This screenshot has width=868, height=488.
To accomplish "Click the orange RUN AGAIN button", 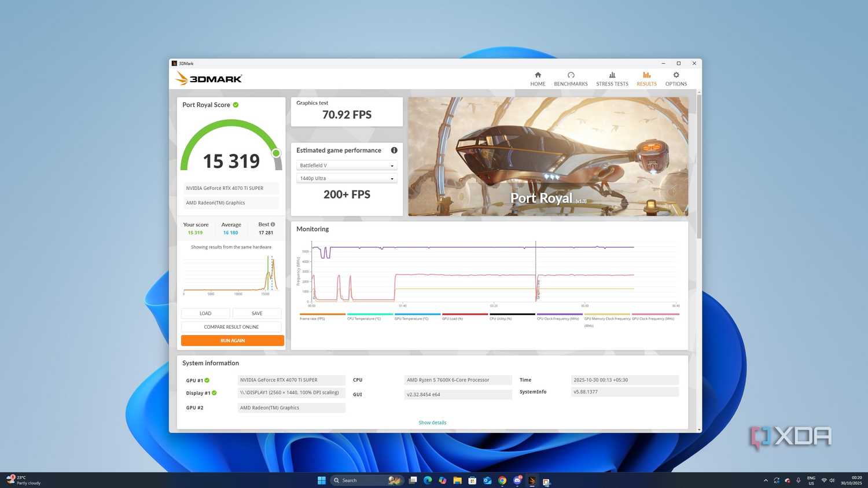I will (233, 340).
